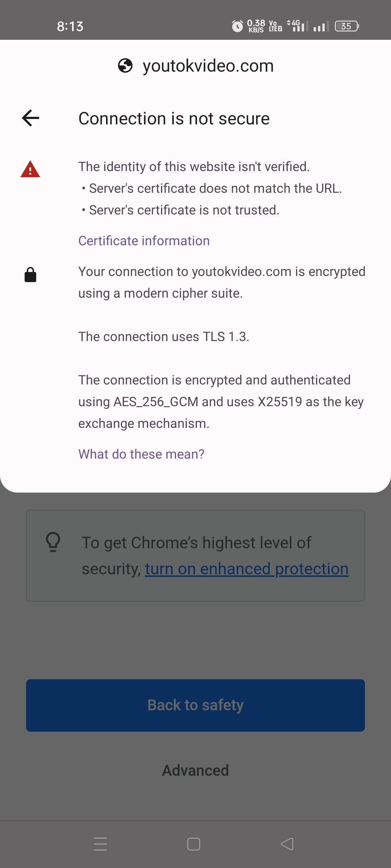Image resolution: width=391 pixels, height=868 pixels.
Task: Tap the battery indicator in status bar
Action: (346, 26)
